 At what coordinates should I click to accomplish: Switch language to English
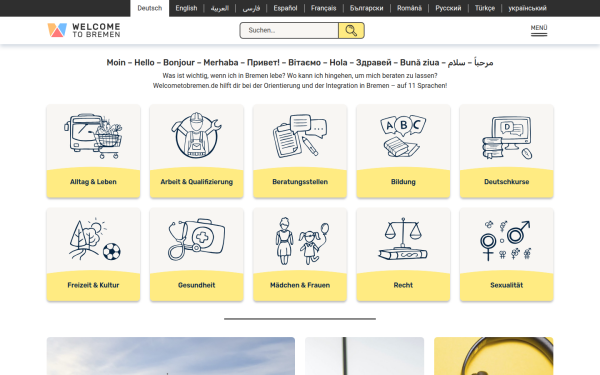(186, 8)
